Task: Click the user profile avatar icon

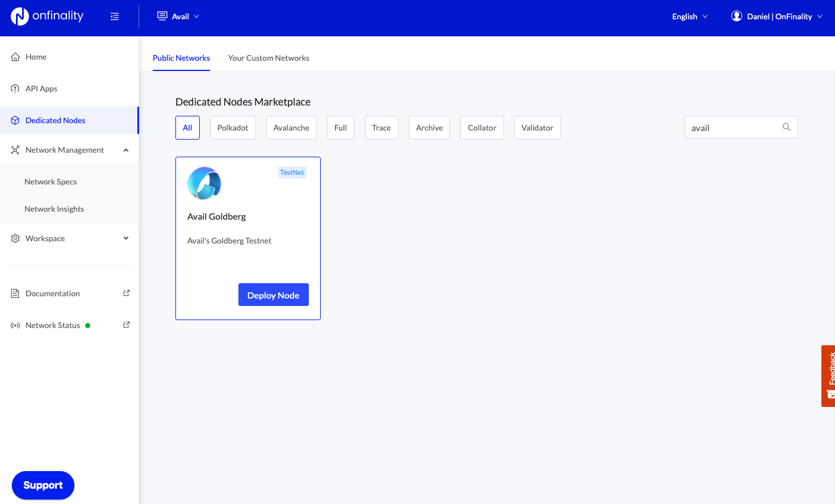Action: (x=736, y=16)
